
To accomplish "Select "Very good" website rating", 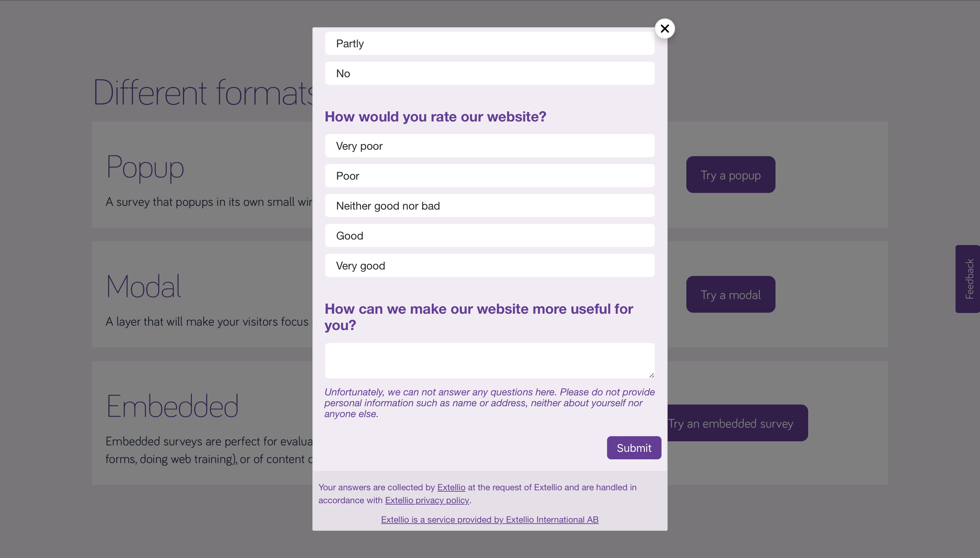I will tap(489, 265).
